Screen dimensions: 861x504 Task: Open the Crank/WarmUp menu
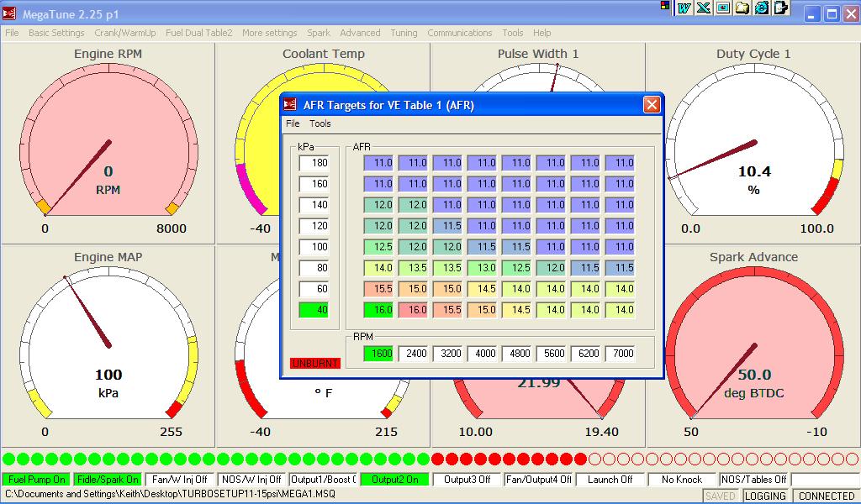coord(125,33)
